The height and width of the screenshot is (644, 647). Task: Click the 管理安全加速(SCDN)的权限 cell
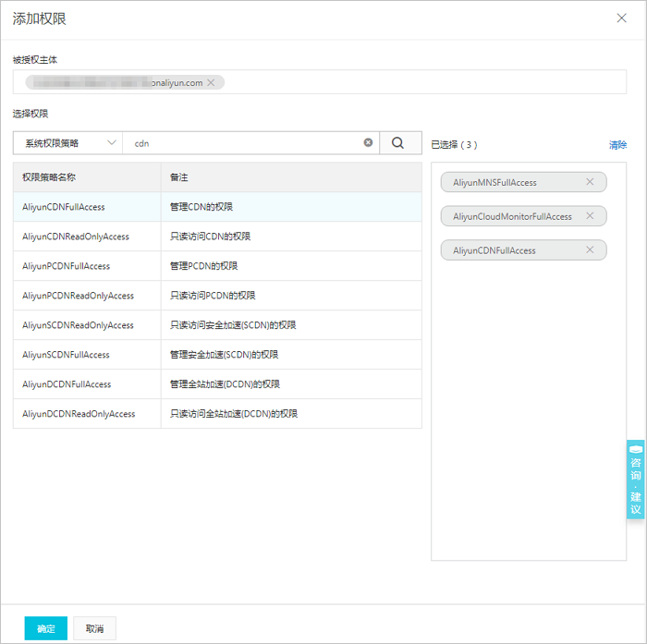click(x=291, y=355)
